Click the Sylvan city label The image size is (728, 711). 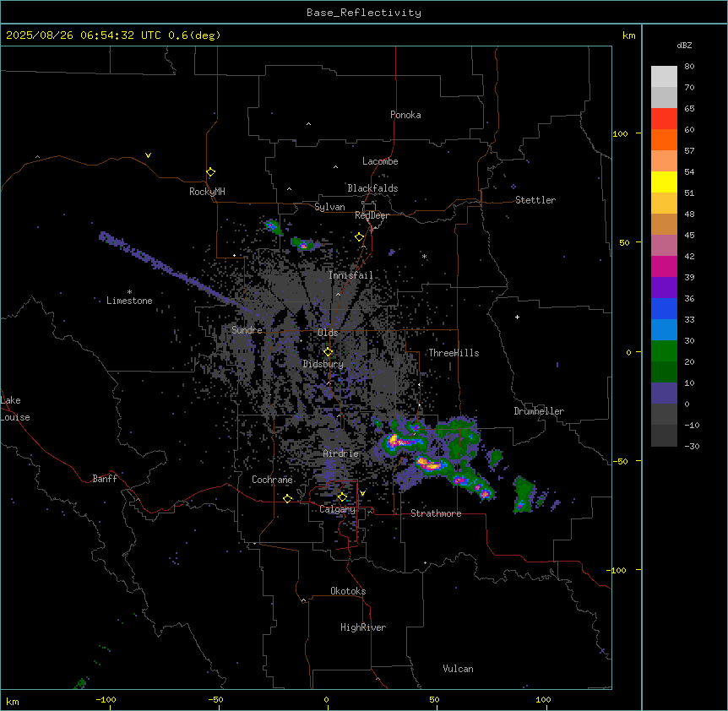pyautogui.click(x=329, y=207)
